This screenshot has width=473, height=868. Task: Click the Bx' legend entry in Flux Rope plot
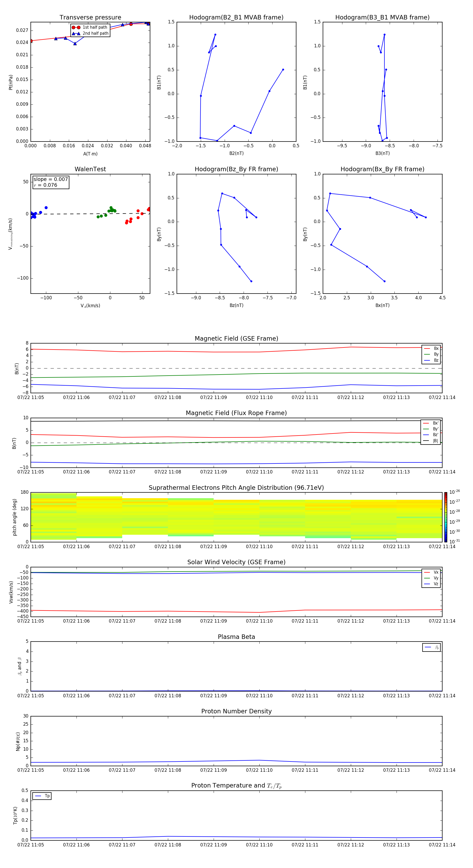pos(431,423)
